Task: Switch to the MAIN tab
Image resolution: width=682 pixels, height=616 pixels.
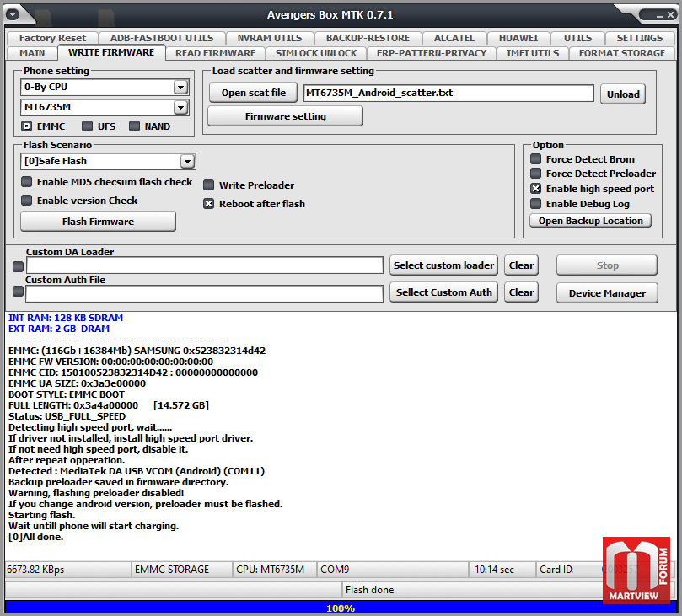Action: (32, 53)
